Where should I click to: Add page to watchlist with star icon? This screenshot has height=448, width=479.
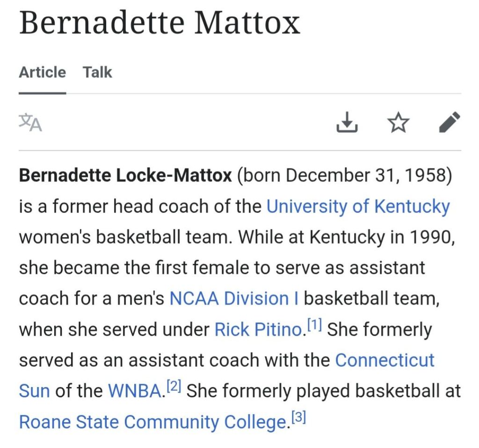[399, 123]
